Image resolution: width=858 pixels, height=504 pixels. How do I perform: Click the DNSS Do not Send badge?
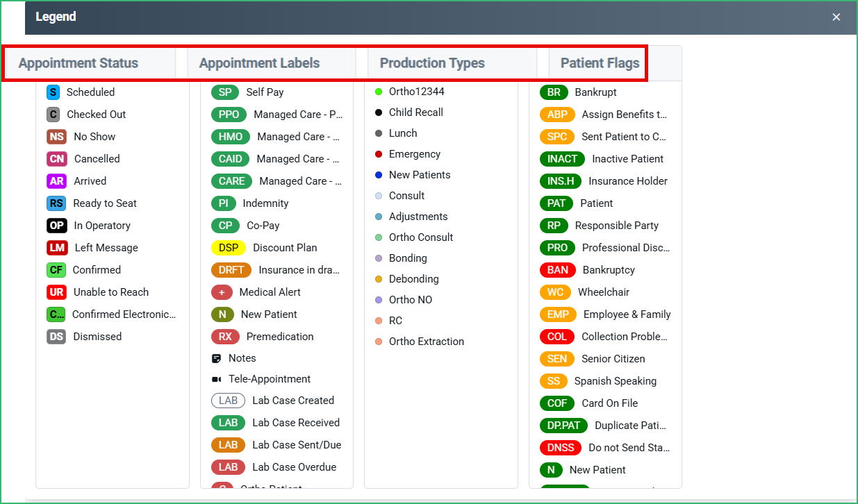561,448
